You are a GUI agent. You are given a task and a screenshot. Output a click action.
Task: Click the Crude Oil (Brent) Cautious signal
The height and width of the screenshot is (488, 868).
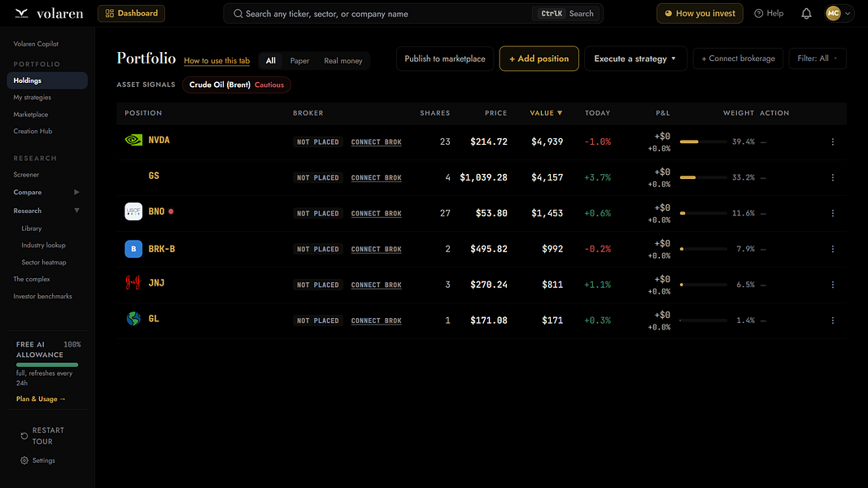click(x=237, y=85)
